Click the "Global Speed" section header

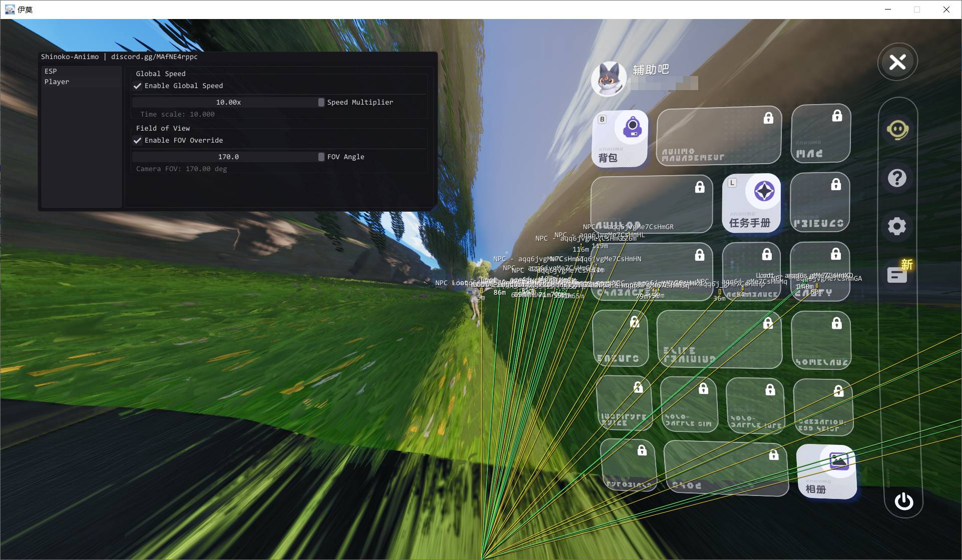(161, 74)
